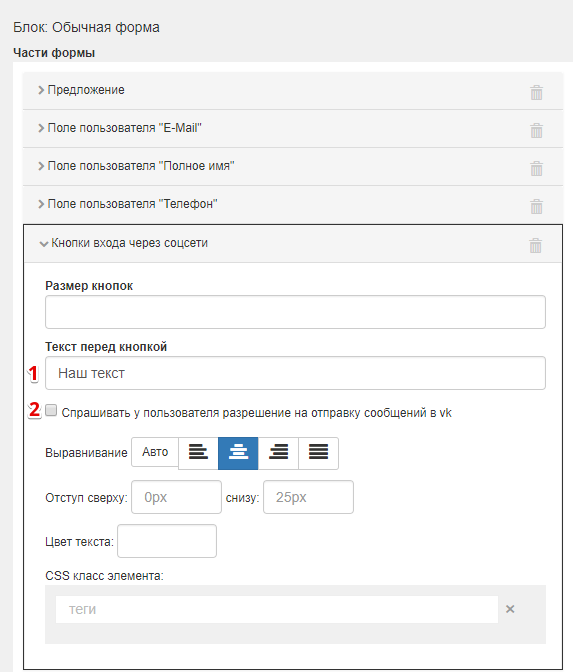The height and width of the screenshot is (672, 573).
Task: Delete the Предложение form part
Action: pos(536,92)
